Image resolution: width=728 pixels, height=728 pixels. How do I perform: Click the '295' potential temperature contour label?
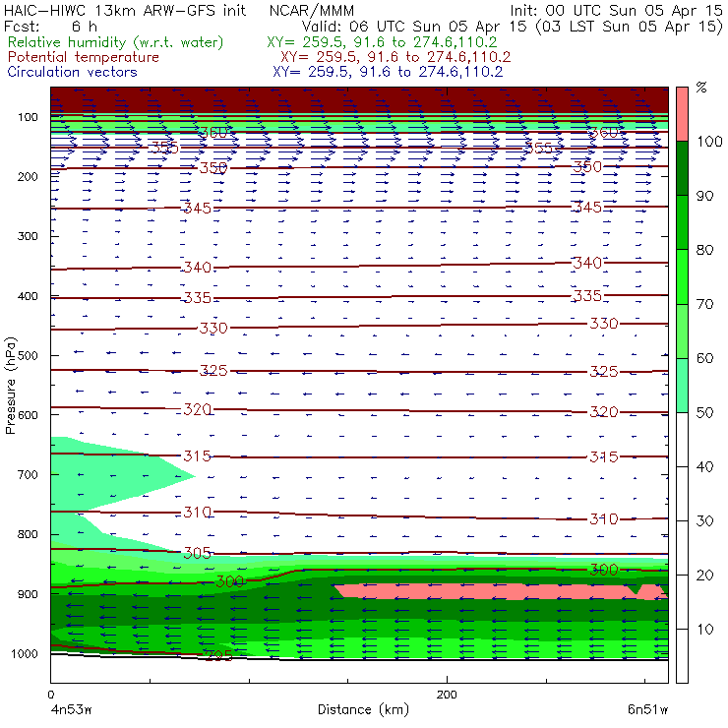coord(218,655)
